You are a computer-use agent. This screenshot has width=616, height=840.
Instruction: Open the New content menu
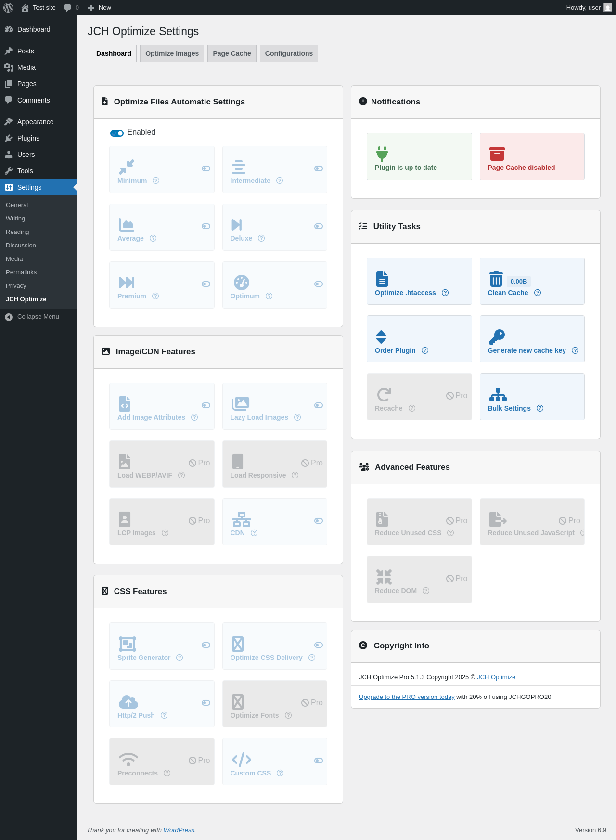pos(99,8)
